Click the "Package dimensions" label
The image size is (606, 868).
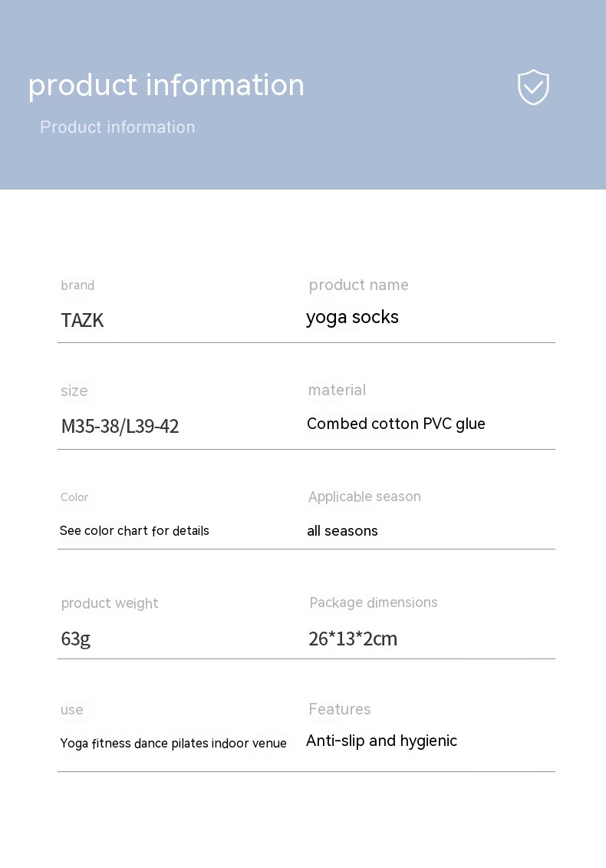click(x=374, y=602)
